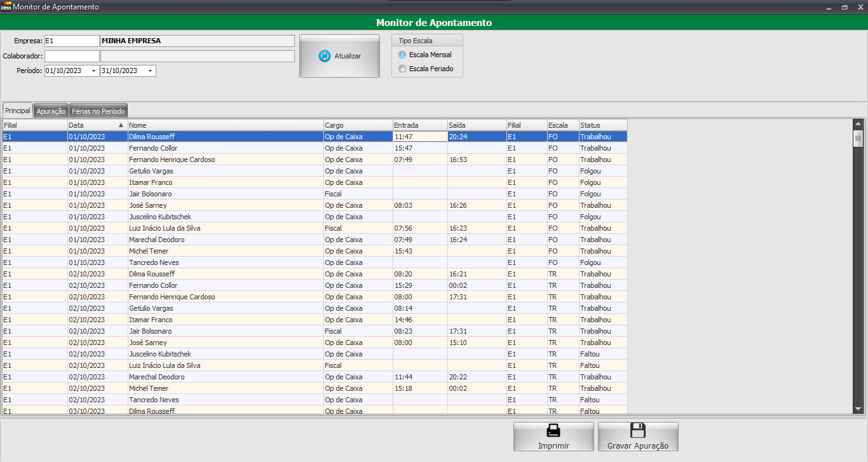Select the Escala Feriado radio option
The height and width of the screenshot is (462, 868).
(x=402, y=69)
